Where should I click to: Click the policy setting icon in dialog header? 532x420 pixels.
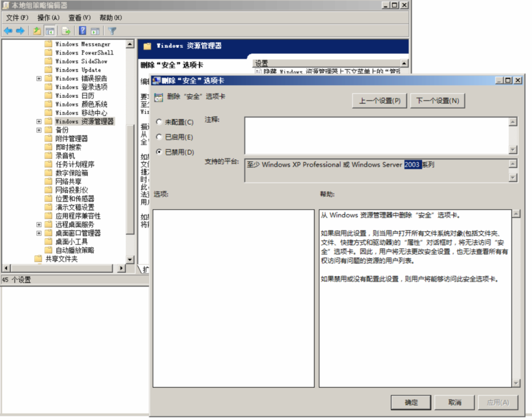click(158, 97)
